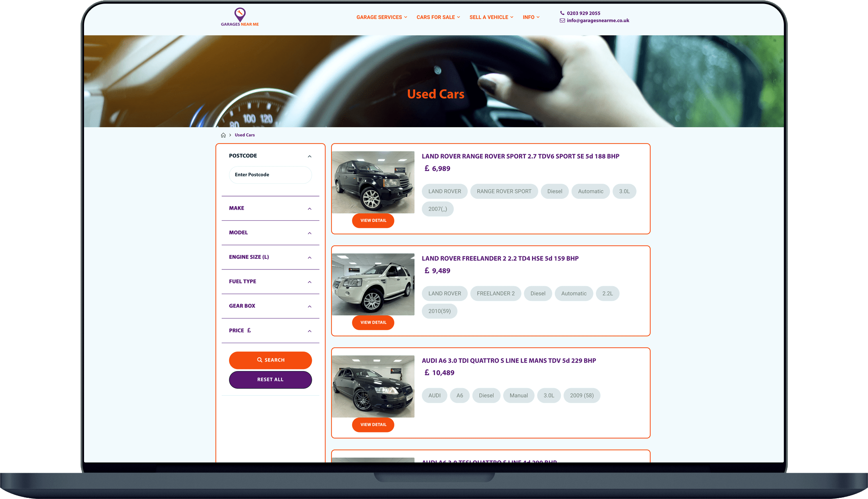View detail of Freelander 2 listing

(373, 322)
